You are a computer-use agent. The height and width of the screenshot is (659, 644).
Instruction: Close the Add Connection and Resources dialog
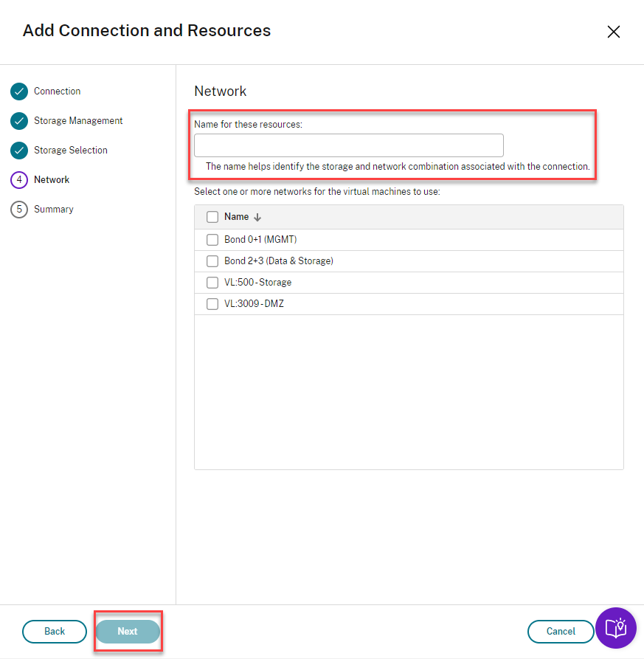pyautogui.click(x=613, y=32)
